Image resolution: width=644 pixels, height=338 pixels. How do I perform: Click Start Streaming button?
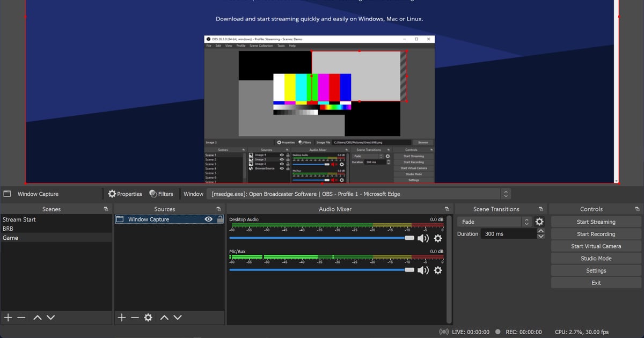pos(596,222)
